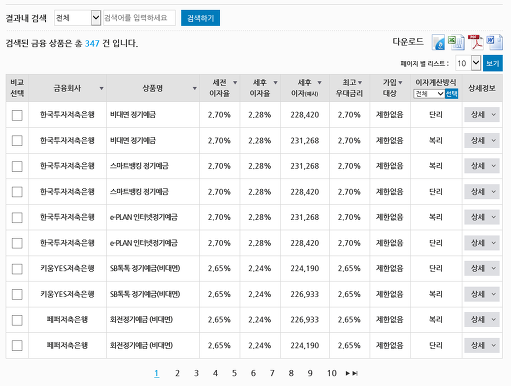Sort by 가입 대상 column arrow

(x=400, y=83)
